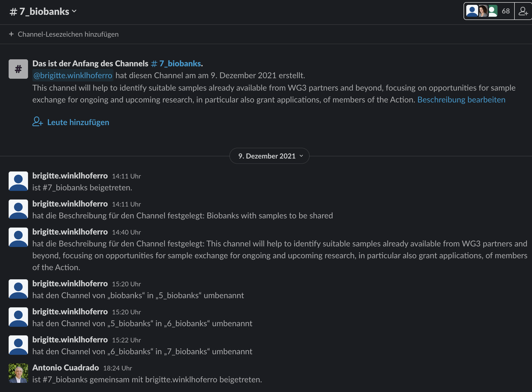532x392 pixels.
Task: Add a bookmark via Channel-Lesezeichen hinzufügen
Action: 68,34
